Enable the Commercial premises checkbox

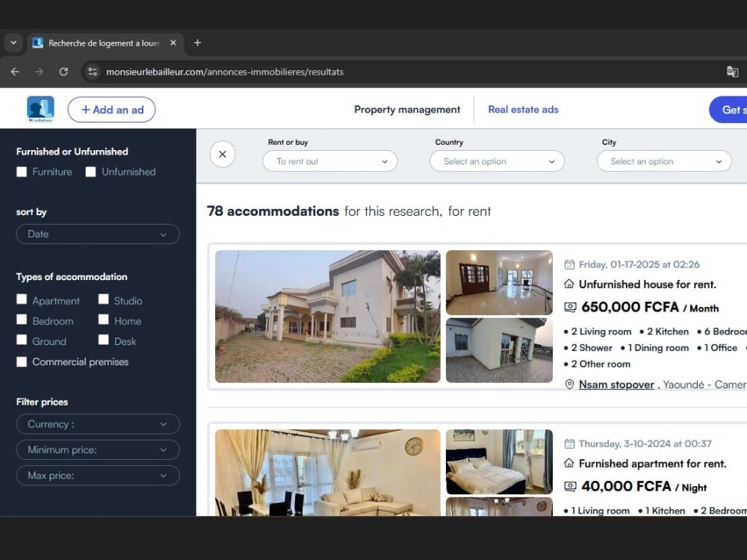click(x=22, y=362)
